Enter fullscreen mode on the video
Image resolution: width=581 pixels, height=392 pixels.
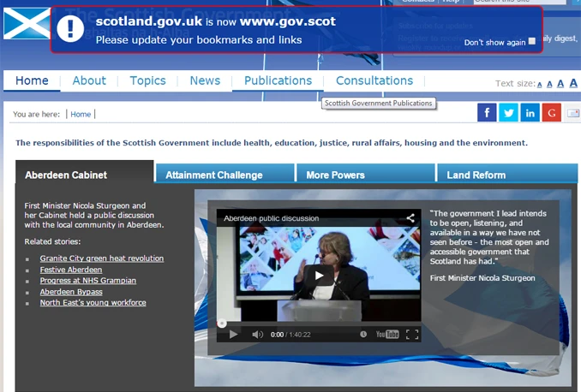pos(412,335)
